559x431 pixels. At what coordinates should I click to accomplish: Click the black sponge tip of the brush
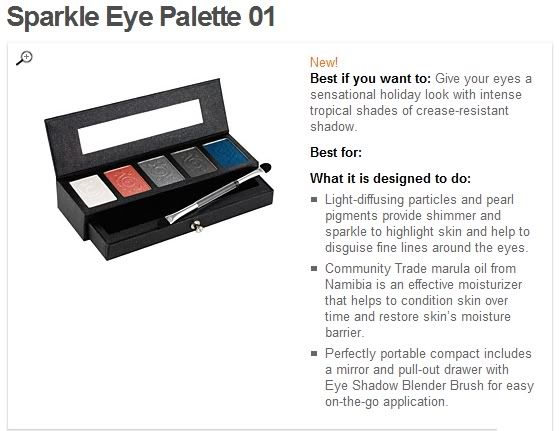265,168
